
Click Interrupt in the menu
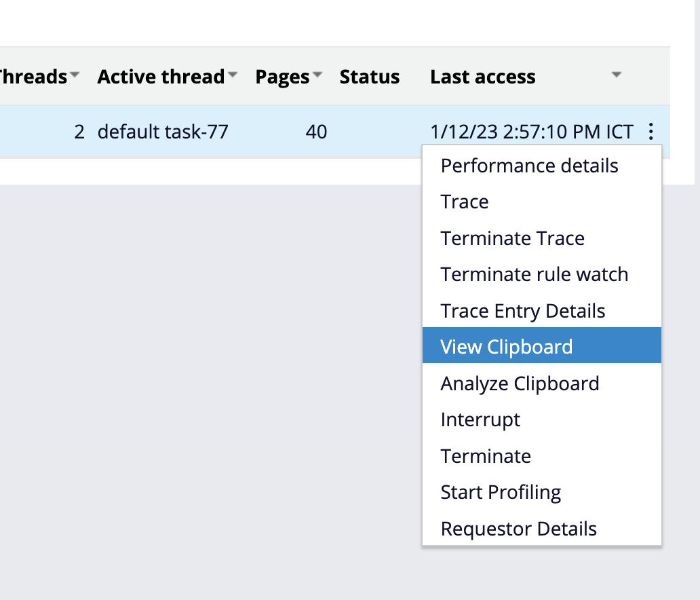tap(480, 419)
